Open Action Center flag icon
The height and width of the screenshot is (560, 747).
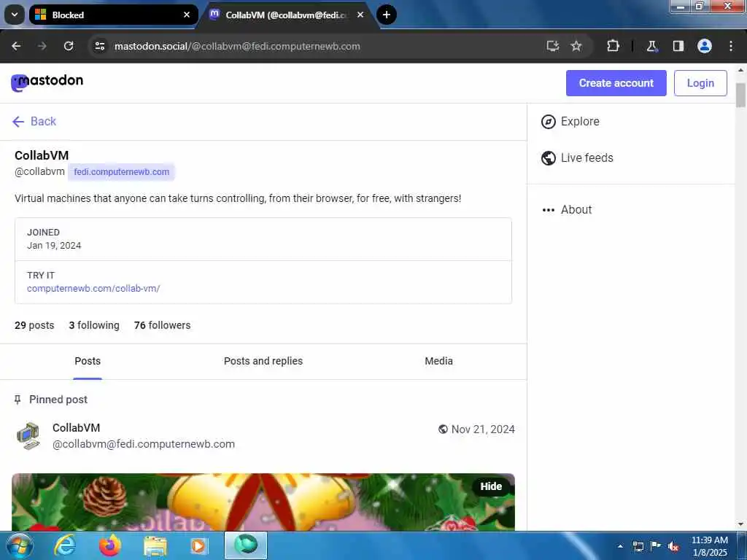pos(656,546)
